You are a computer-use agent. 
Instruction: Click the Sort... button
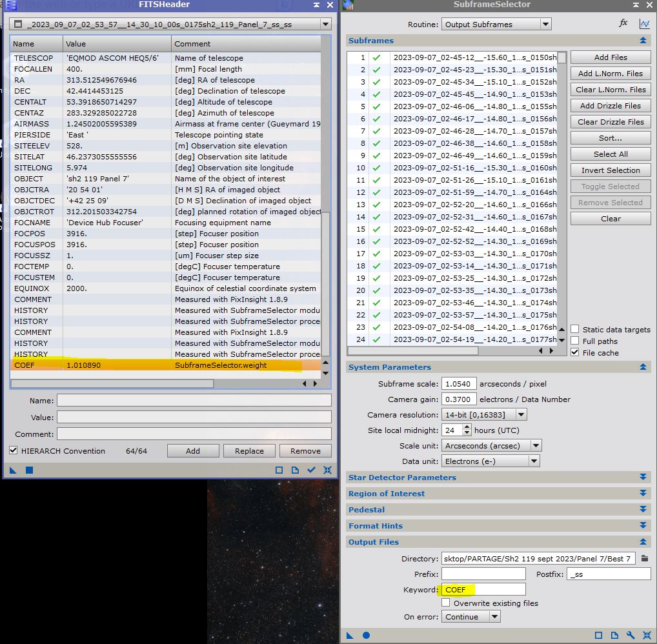(x=611, y=138)
